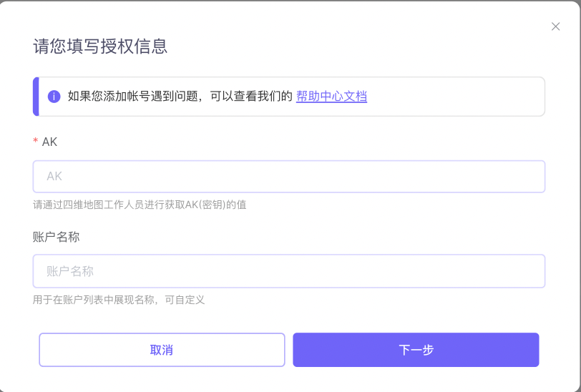Close the authorization dialog with the X icon
This screenshot has height=392, width=581.
coord(555,26)
